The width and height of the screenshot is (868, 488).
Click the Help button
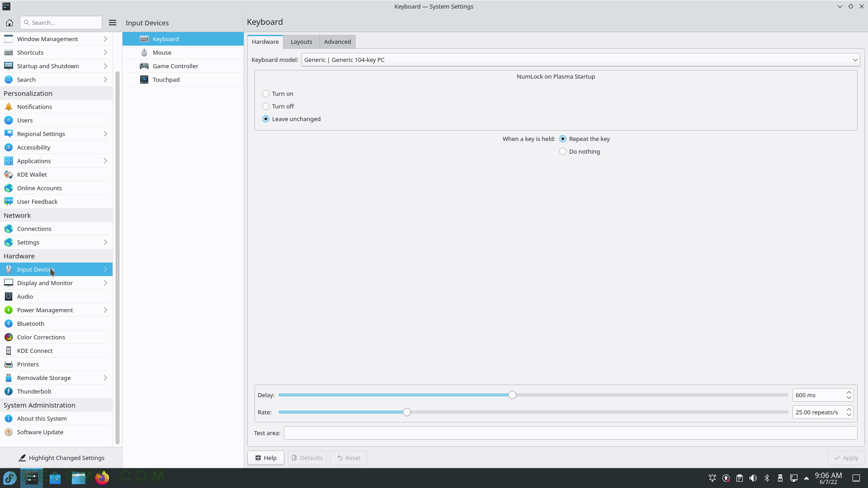[266, 458]
